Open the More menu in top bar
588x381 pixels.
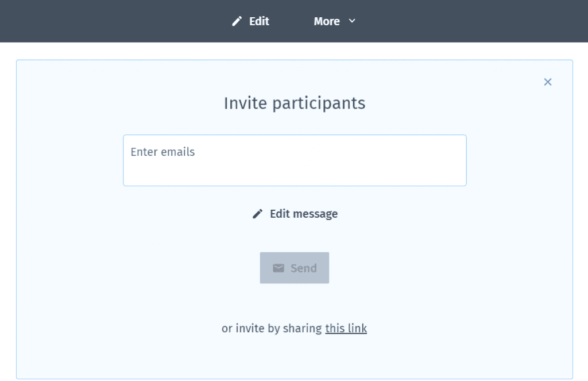(x=335, y=21)
